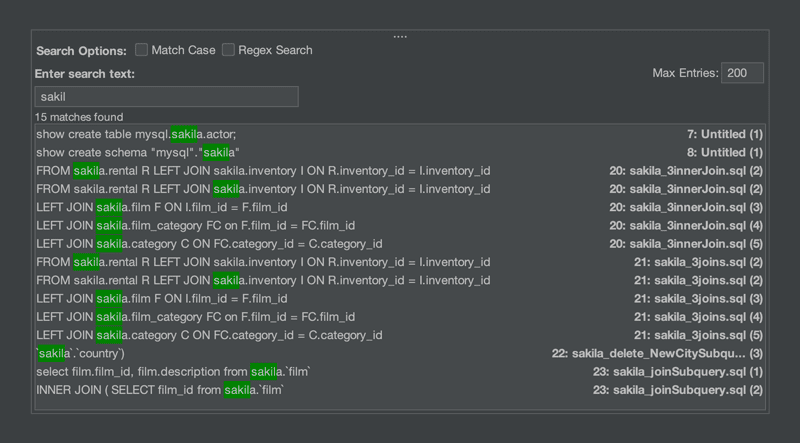Open result 'show create table mysql.sakila.actor'

point(136,134)
